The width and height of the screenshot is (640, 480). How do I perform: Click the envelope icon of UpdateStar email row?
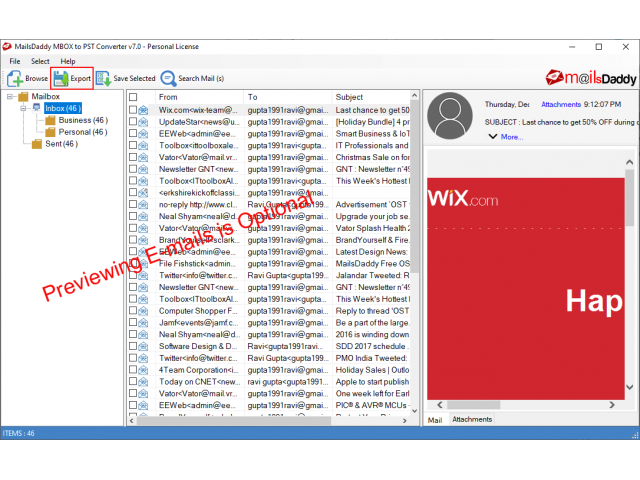(x=143, y=122)
